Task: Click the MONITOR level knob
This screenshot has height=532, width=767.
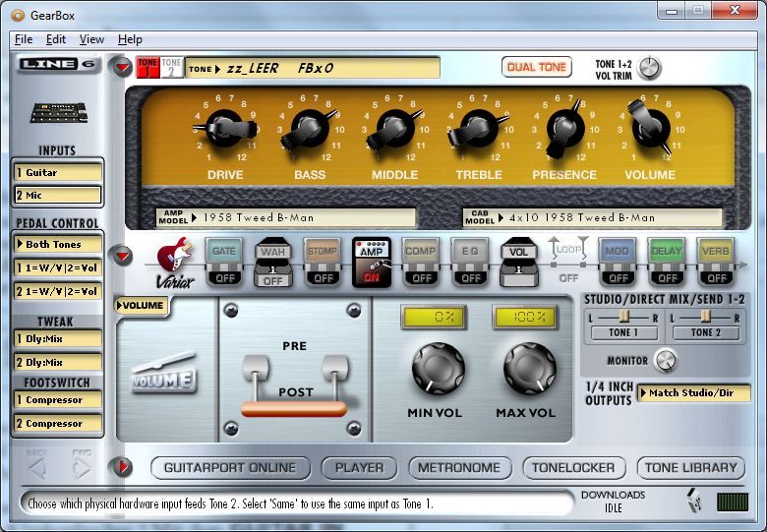Action: click(666, 360)
